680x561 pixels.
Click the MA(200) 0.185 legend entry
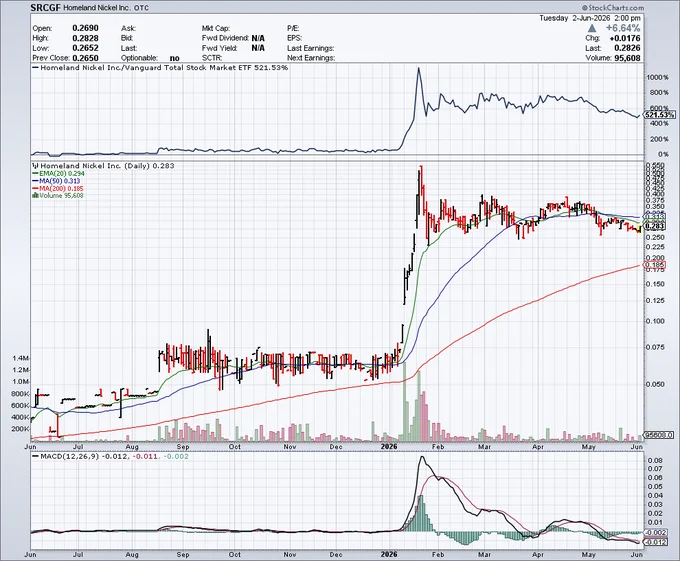click(58, 189)
